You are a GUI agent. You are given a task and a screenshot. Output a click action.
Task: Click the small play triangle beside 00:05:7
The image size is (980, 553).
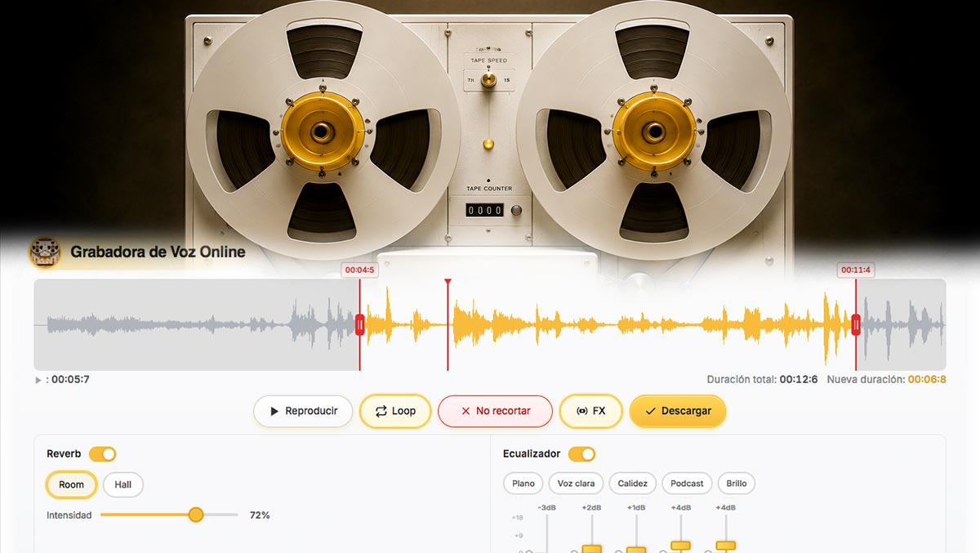pyautogui.click(x=38, y=380)
